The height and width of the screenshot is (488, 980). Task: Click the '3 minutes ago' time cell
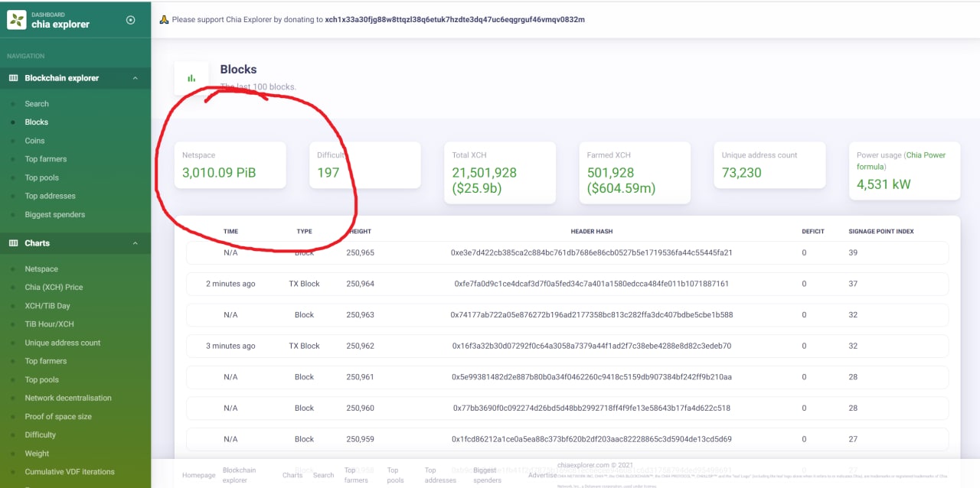click(x=230, y=346)
